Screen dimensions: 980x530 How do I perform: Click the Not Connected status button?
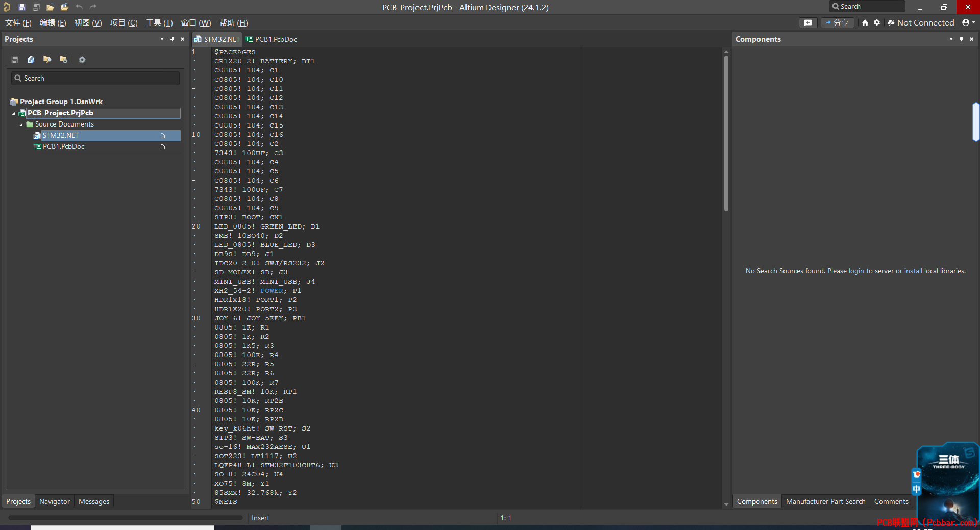[x=921, y=23]
